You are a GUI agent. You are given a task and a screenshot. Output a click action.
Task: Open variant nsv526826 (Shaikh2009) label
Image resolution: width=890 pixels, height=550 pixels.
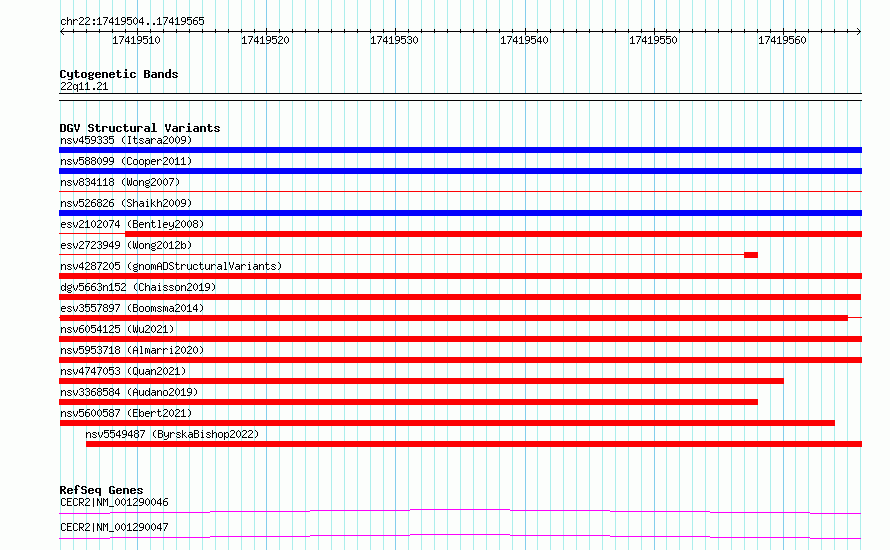[126, 203]
